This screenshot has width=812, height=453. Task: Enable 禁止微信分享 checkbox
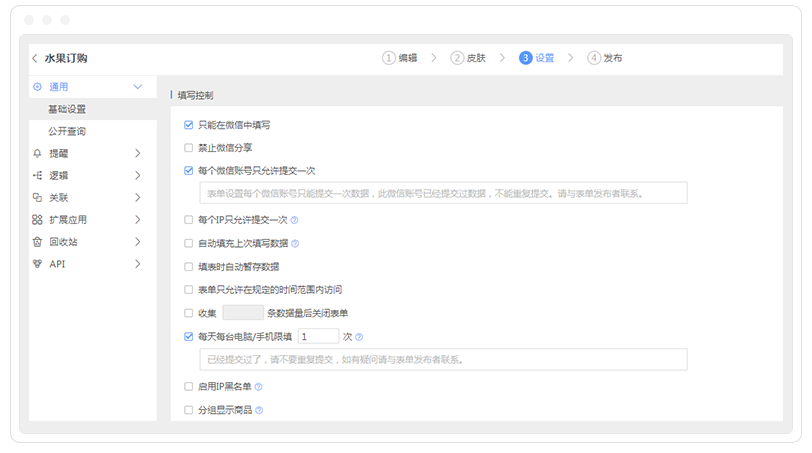tap(188, 147)
